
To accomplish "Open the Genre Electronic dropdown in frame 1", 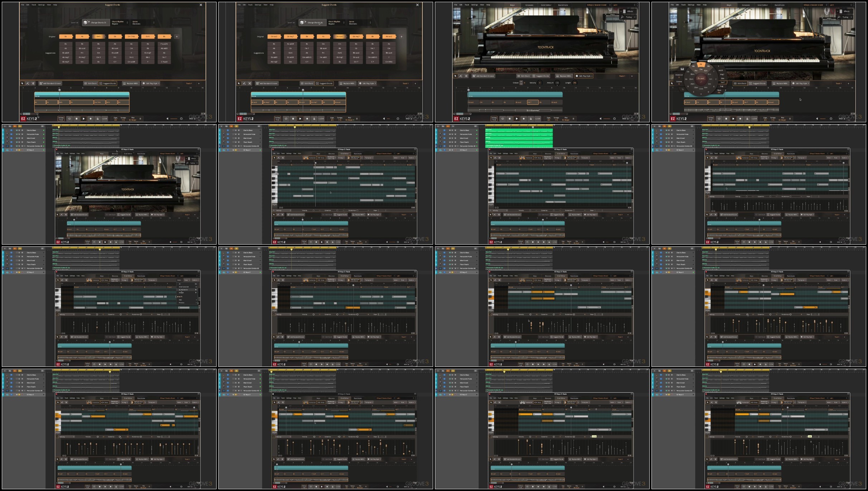I will [x=143, y=23].
